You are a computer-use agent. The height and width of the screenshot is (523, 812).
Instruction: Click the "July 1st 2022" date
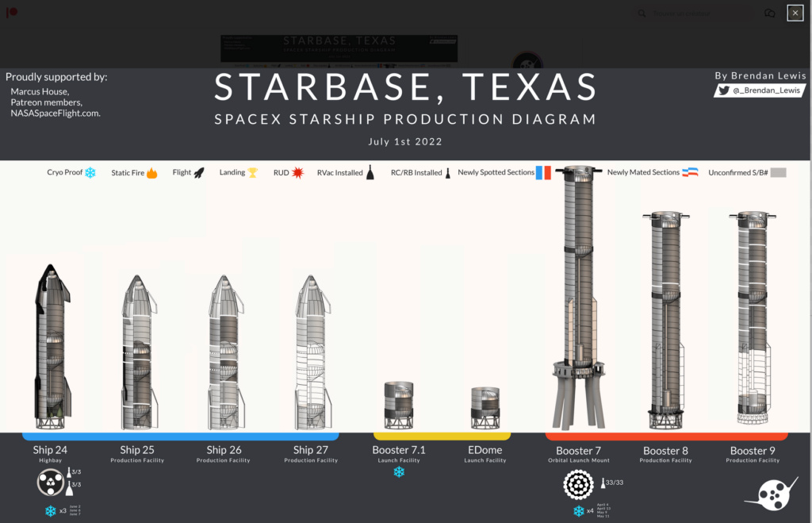point(405,141)
